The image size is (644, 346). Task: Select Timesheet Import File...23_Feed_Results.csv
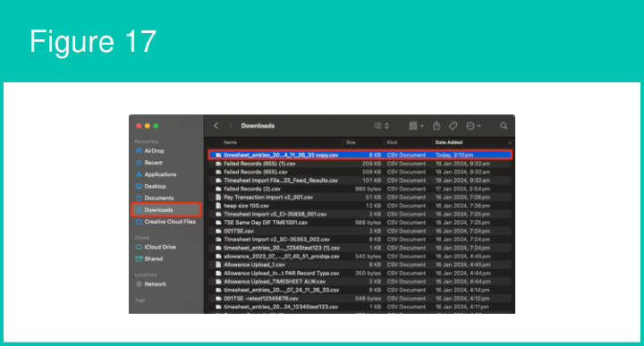(x=360, y=181)
